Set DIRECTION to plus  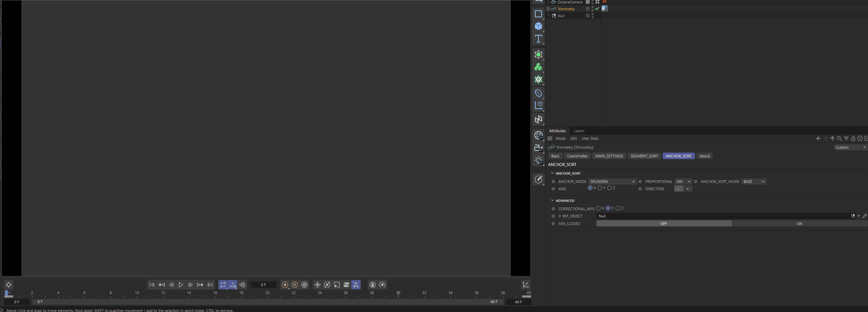[x=688, y=189]
